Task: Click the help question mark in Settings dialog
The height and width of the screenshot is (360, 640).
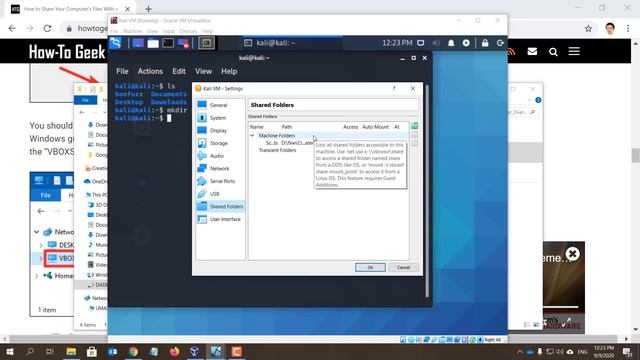Action: pyautogui.click(x=394, y=88)
